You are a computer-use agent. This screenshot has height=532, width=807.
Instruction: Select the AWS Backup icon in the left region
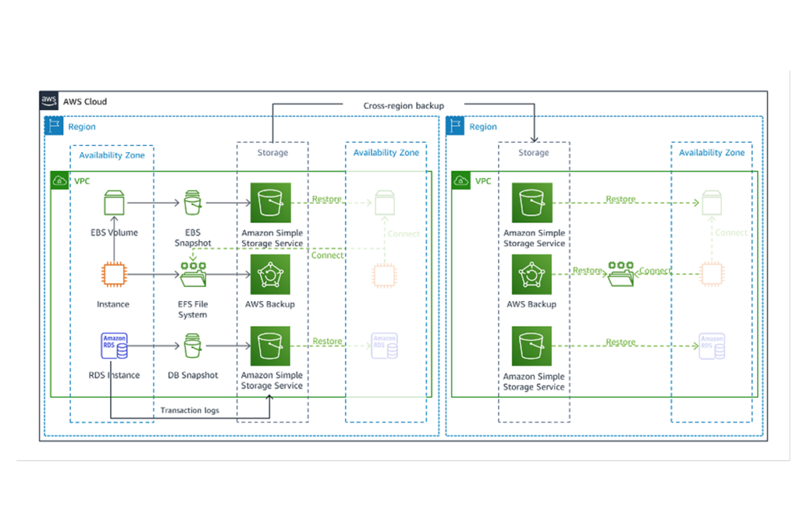270,274
